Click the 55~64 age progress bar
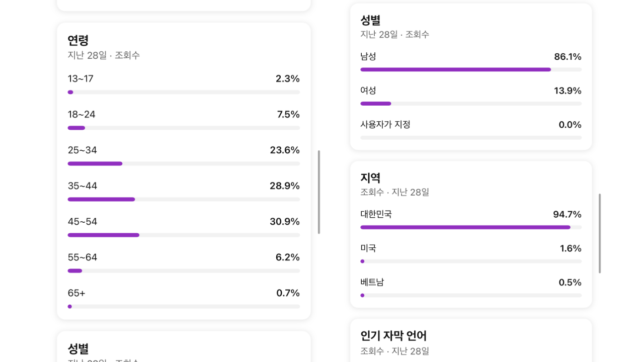Viewport: 644px width, 362px height. tap(184, 270)
